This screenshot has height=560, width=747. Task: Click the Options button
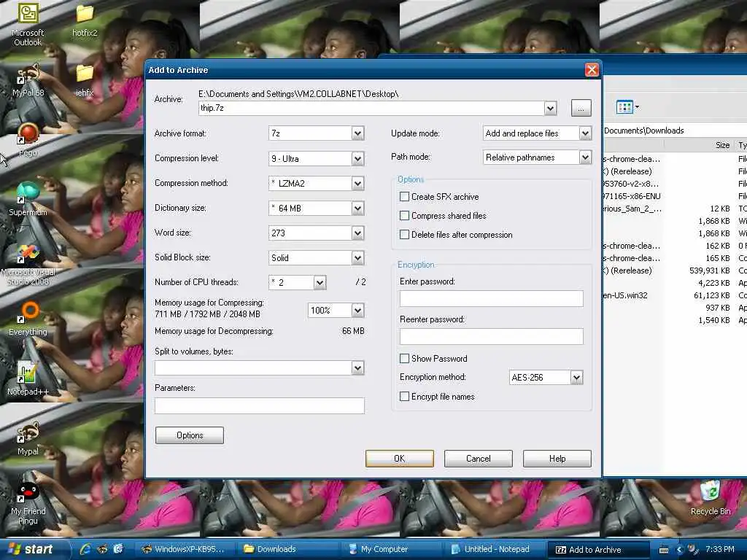190,435
